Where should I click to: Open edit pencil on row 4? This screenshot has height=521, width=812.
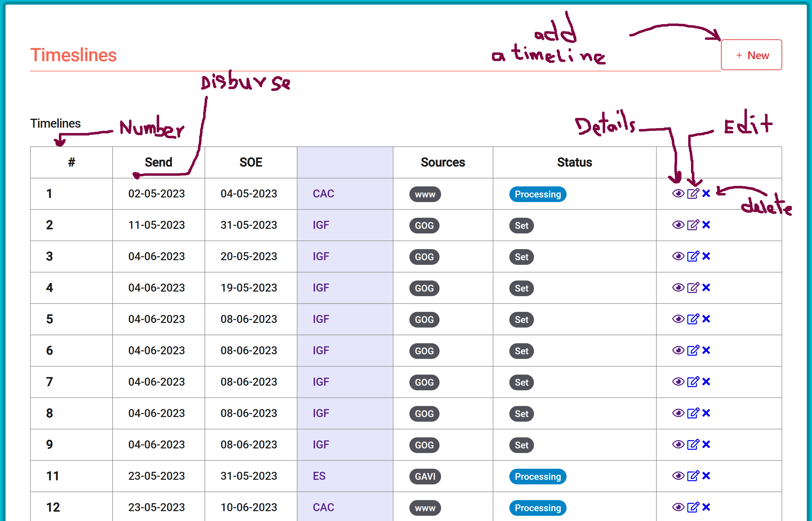693,288
